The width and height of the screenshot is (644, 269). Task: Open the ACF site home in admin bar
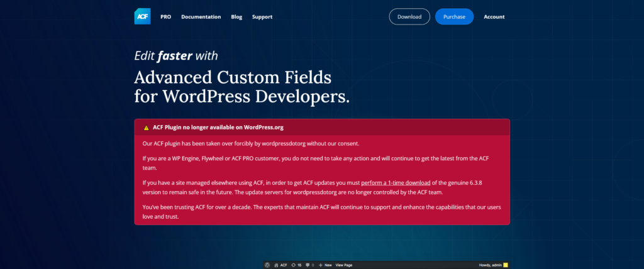(x=280, y=265)
